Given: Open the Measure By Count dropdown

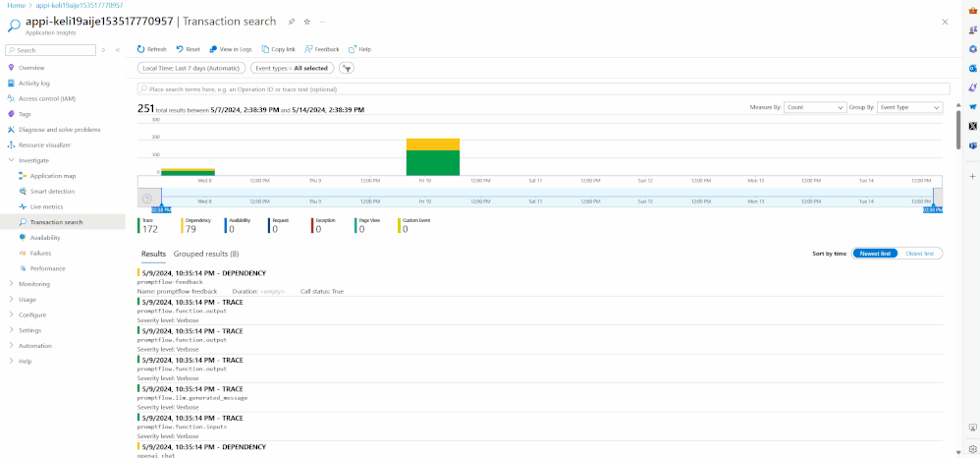Looking at the screenshot, I should [x=815, y=107].
